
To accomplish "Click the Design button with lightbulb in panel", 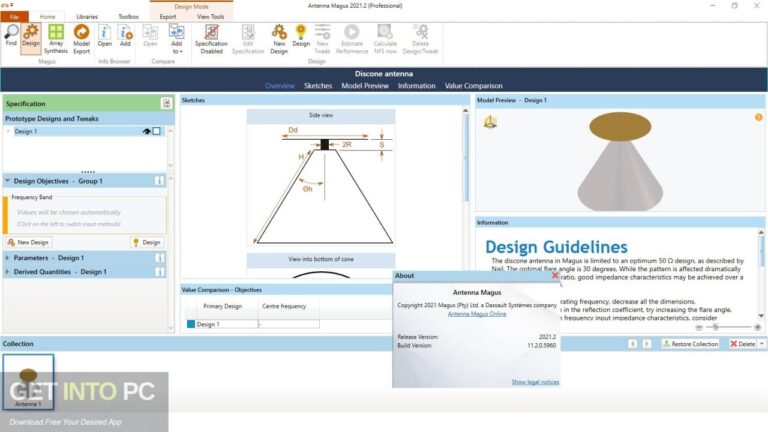I will 146,242.
